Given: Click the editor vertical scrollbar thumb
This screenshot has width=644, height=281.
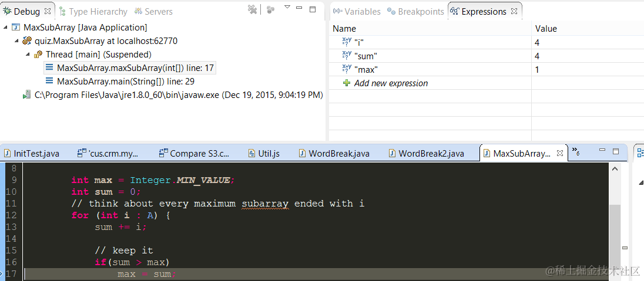Looking at the screenshot, I should (x=615, y=243).
